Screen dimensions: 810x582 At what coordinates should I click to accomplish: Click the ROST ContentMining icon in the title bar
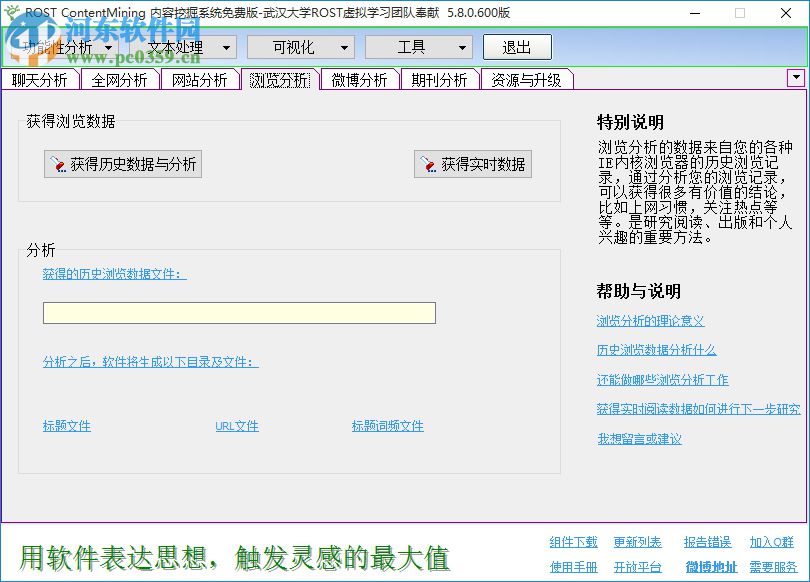[x=14, y=13]
